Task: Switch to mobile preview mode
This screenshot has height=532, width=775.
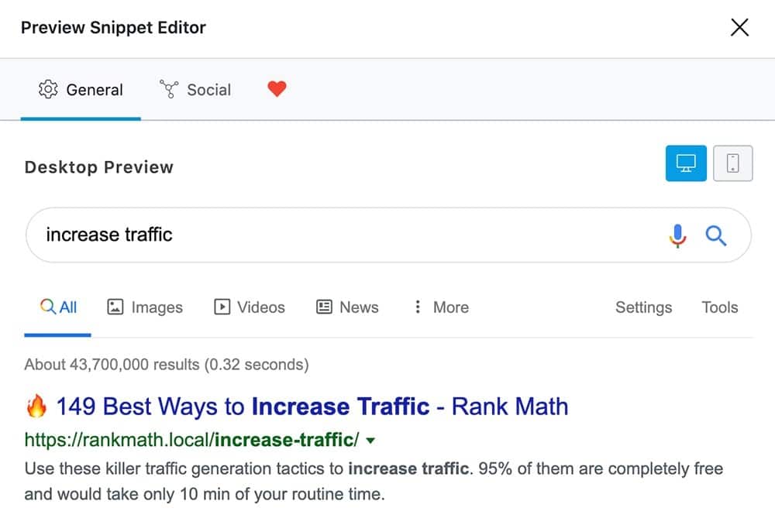Action: (732, 163)
